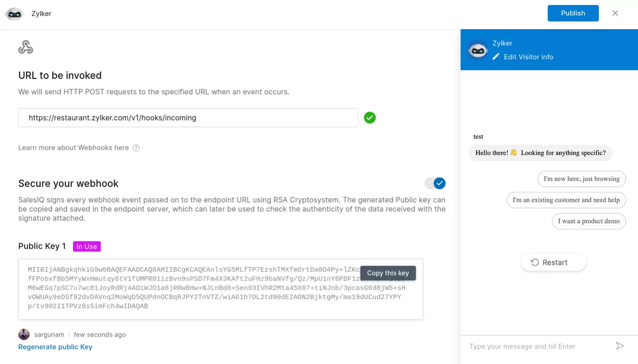Click inside the public key text box
The image size is (638, 364).
(x=221, y=289)
